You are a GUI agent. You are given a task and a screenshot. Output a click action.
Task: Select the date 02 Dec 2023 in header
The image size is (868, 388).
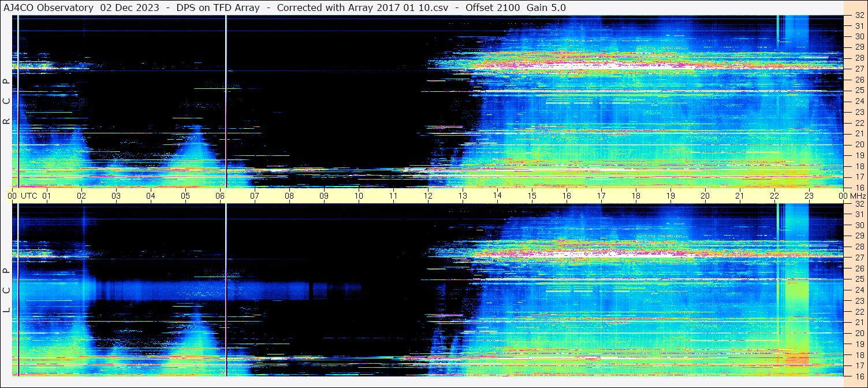pyautogui.click(x=130, y=8)
